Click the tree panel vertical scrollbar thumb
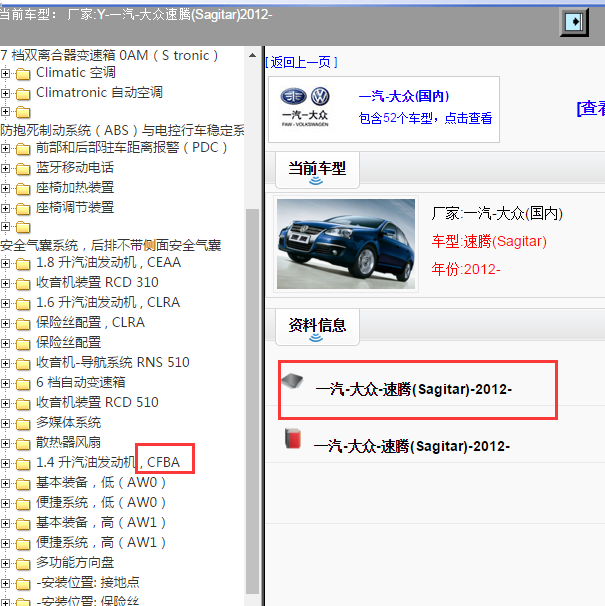This screenshot has height=606, width=605. click(252, 402)
